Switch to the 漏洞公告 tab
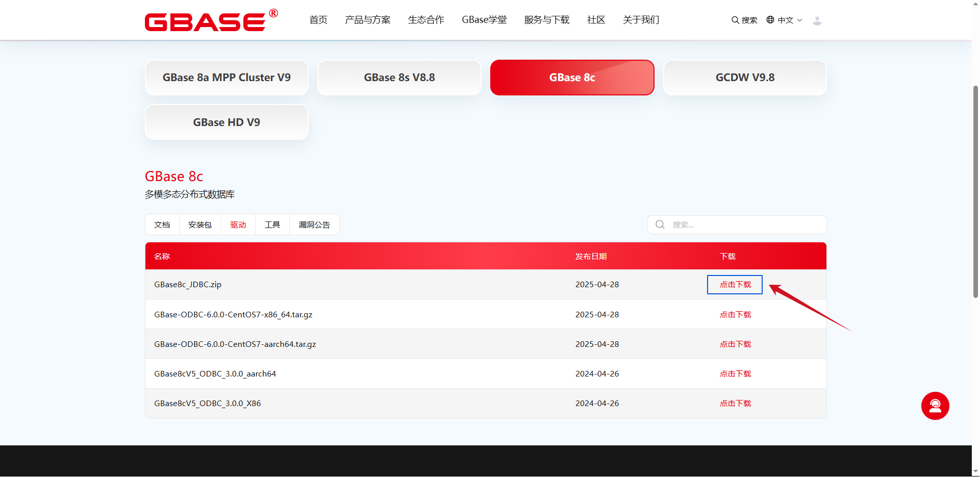The image size is (980, 477). [314, 225]
